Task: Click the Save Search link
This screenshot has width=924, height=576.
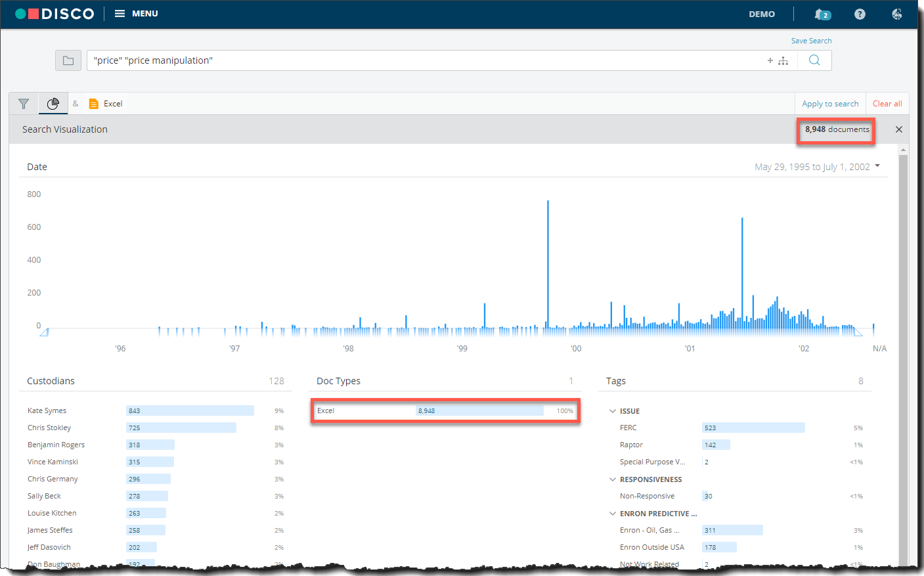Action: pyautogui.click(x=811, y=40)
